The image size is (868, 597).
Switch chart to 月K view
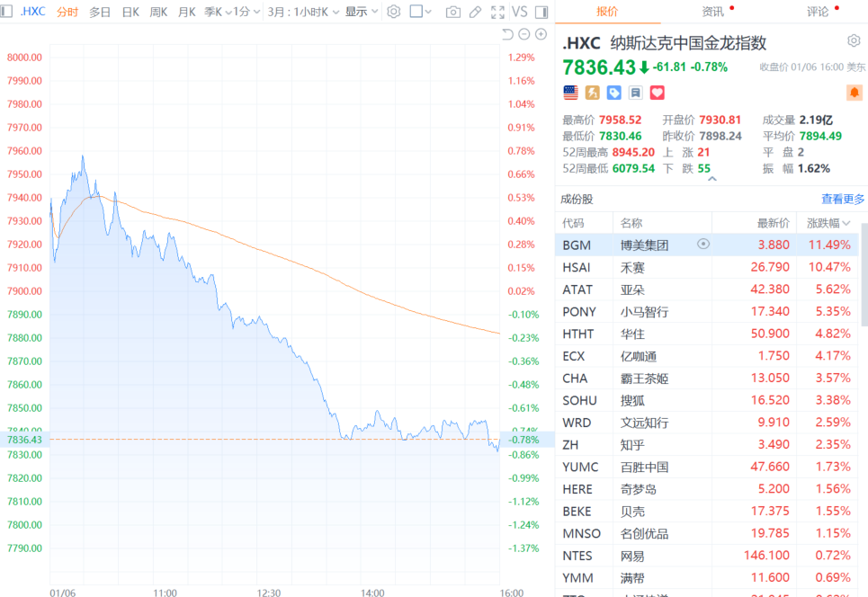pyautogui.click(x=186, y=12)
